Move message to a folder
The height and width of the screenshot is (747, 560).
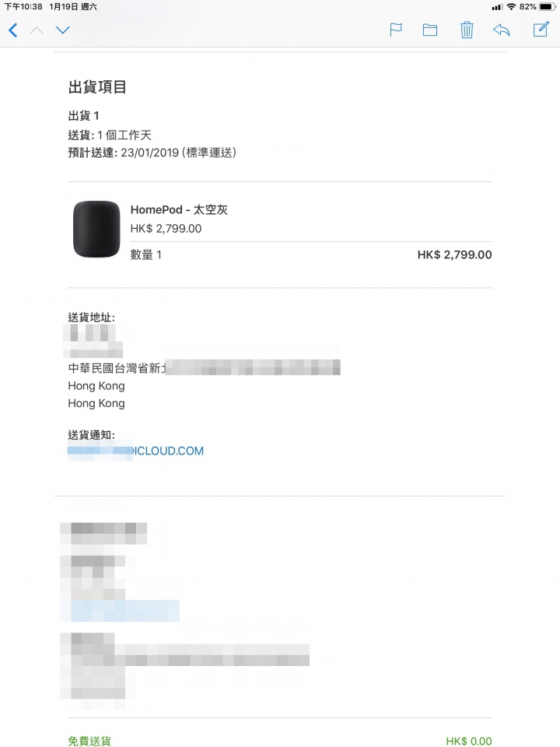click(x=430, y=30)
